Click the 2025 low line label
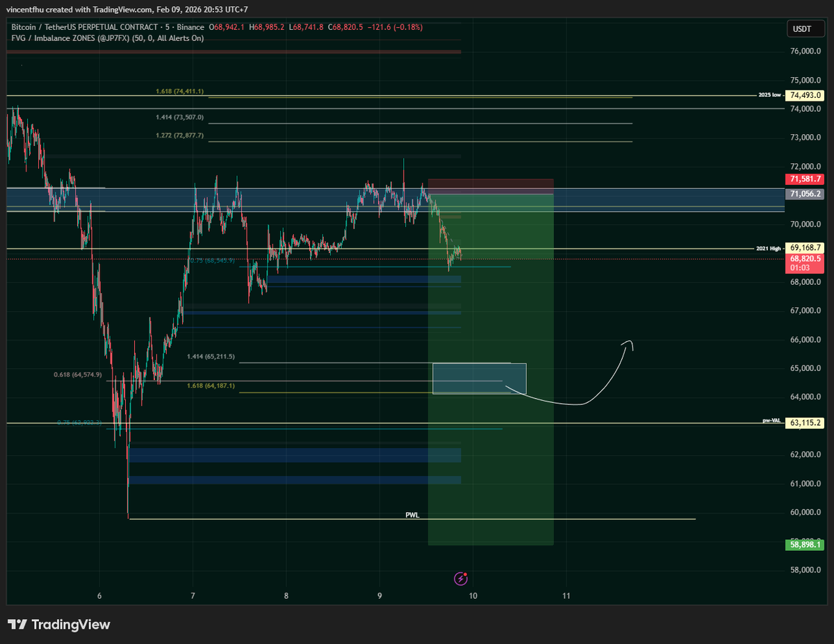Viewport: 834px width, 644px height. [770, 95]
